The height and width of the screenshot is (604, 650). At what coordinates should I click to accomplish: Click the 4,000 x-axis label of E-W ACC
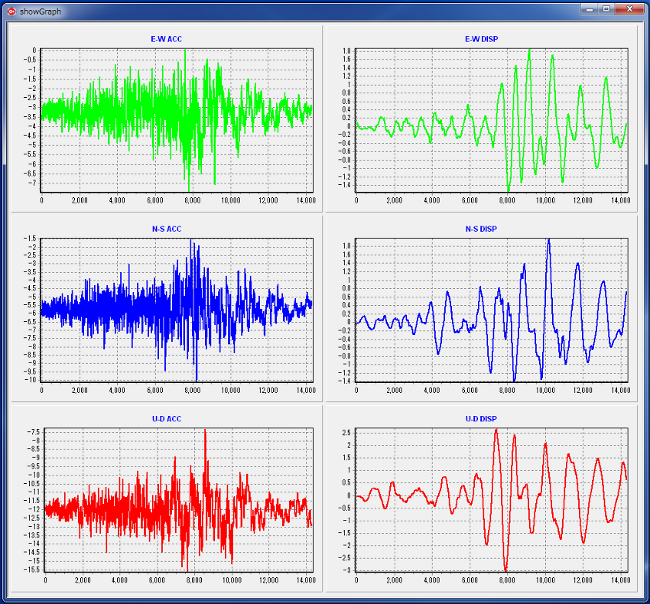[117, 200]
